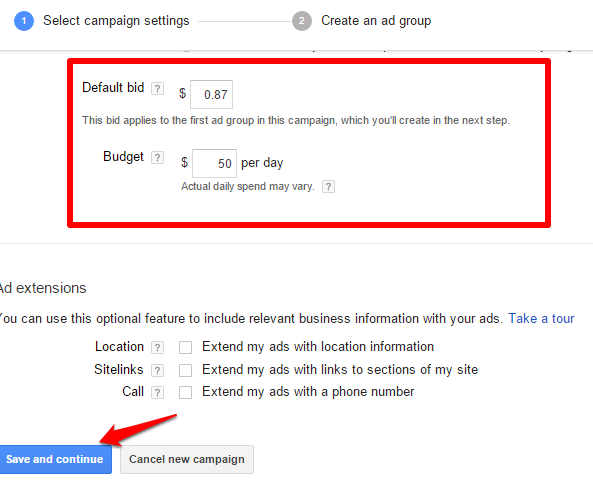This screenshot has width=593, height=489.
Task: Go to Select campaign settings step
Action: click(116, 21)
